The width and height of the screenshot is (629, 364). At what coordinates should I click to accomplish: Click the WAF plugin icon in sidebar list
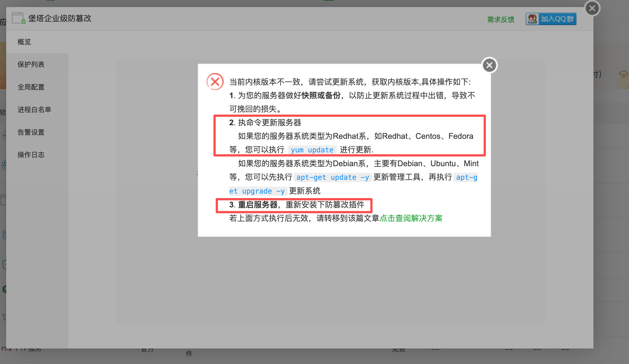[x=4, y=135]
